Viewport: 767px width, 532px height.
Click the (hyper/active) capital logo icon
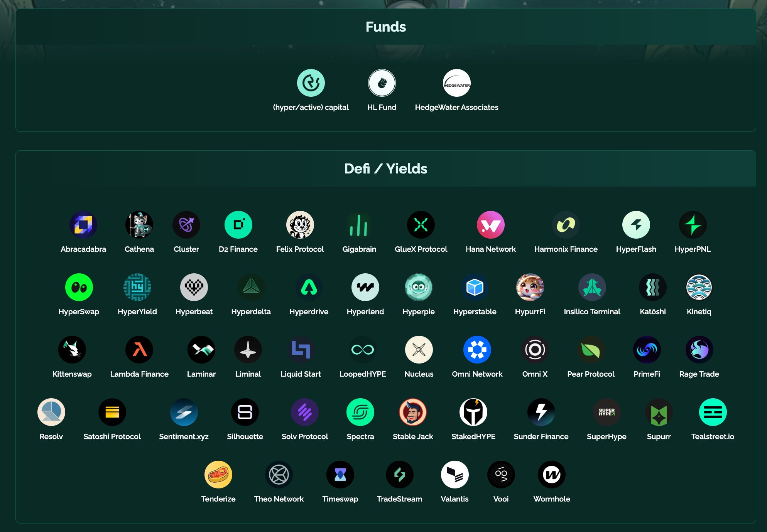pos(311,83)
